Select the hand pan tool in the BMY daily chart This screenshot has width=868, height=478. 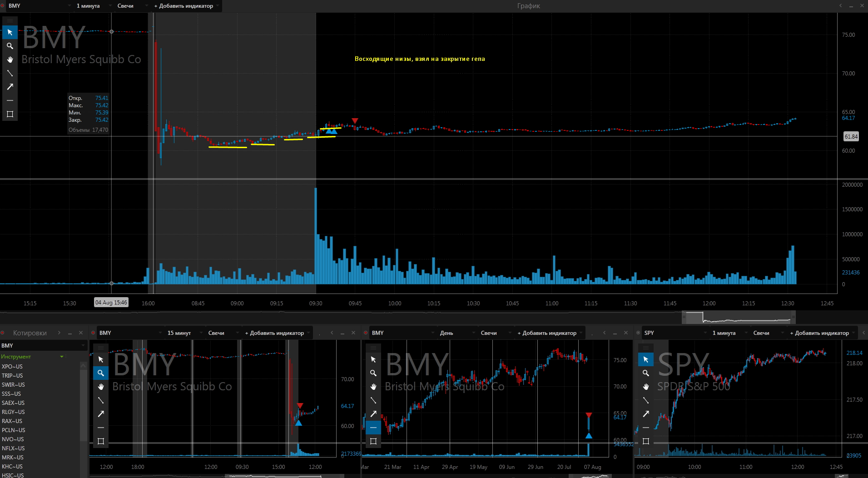click(373, 387)
